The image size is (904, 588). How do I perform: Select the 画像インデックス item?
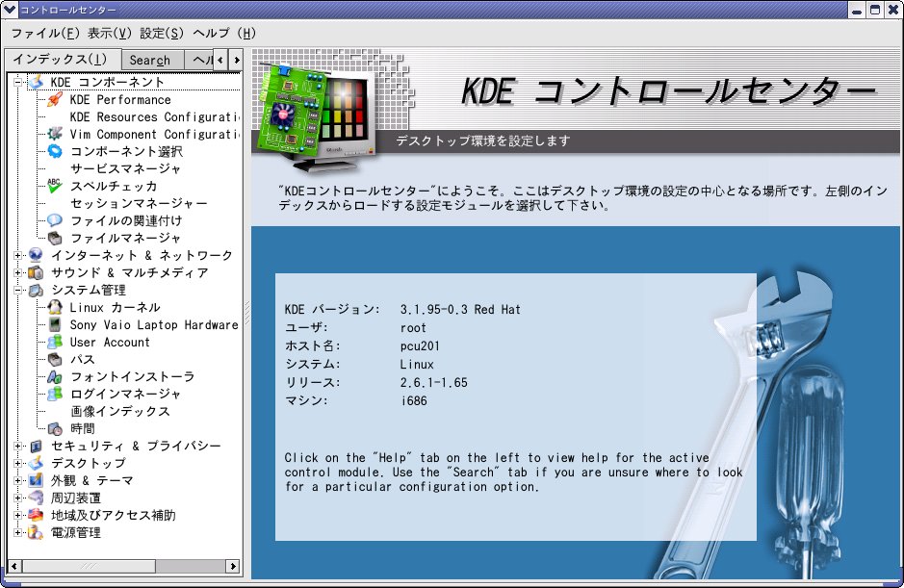pyautogui.click(x=120, y=411)
